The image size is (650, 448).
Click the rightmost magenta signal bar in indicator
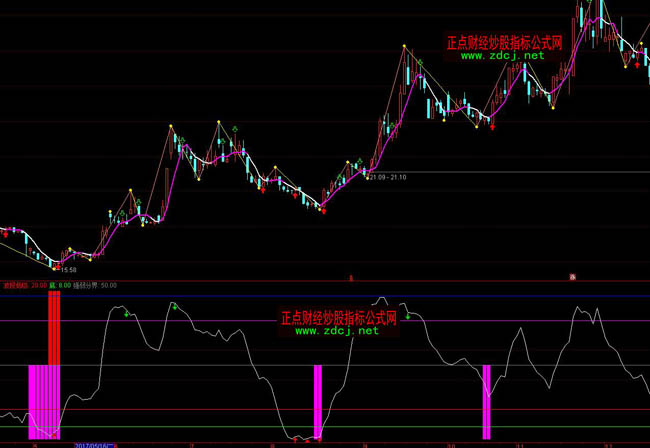coord(487,400)
